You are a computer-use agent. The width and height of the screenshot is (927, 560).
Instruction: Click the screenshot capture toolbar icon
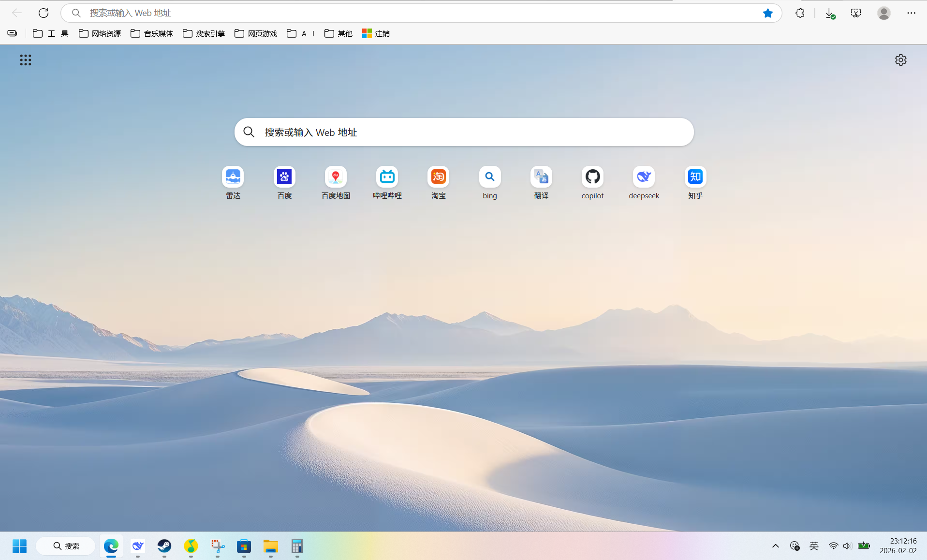(856, 13)
